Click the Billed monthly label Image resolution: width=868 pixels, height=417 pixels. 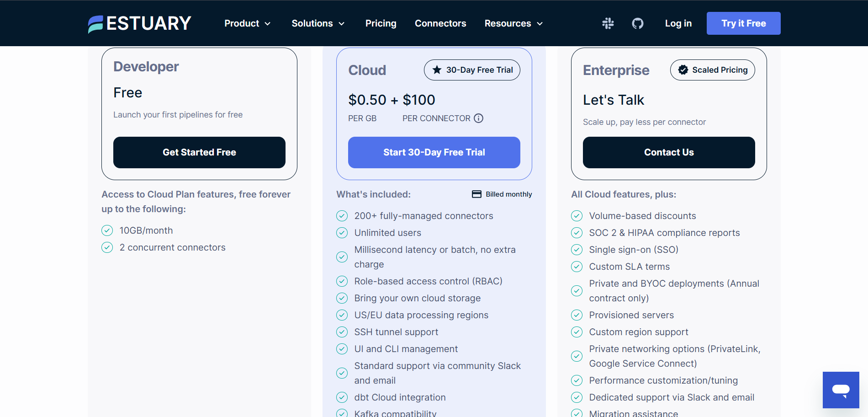(x=509, y=194)
